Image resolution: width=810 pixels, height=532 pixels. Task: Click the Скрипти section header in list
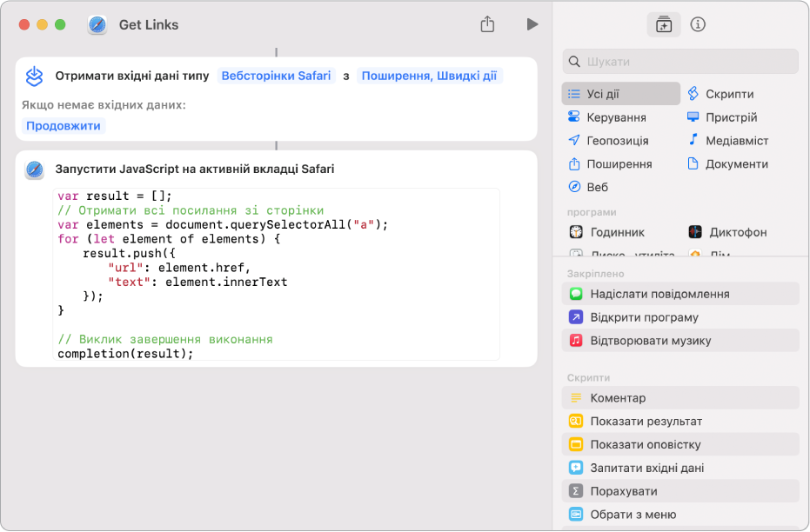tap(588, 378)
